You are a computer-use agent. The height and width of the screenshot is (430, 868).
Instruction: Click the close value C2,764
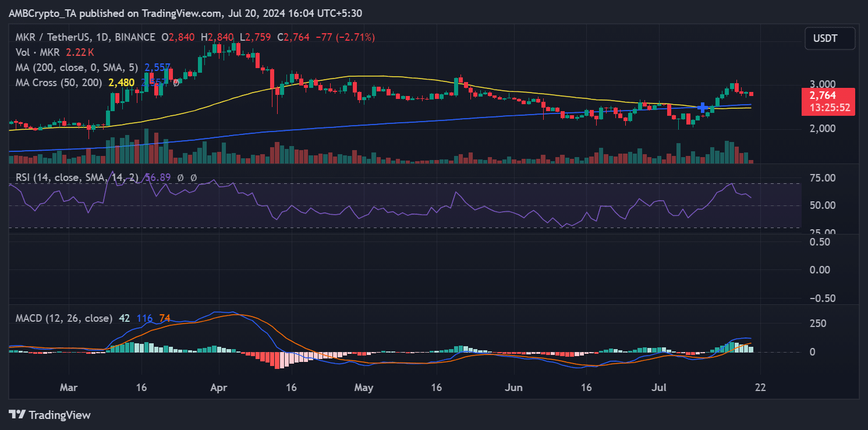click(295, 37)
